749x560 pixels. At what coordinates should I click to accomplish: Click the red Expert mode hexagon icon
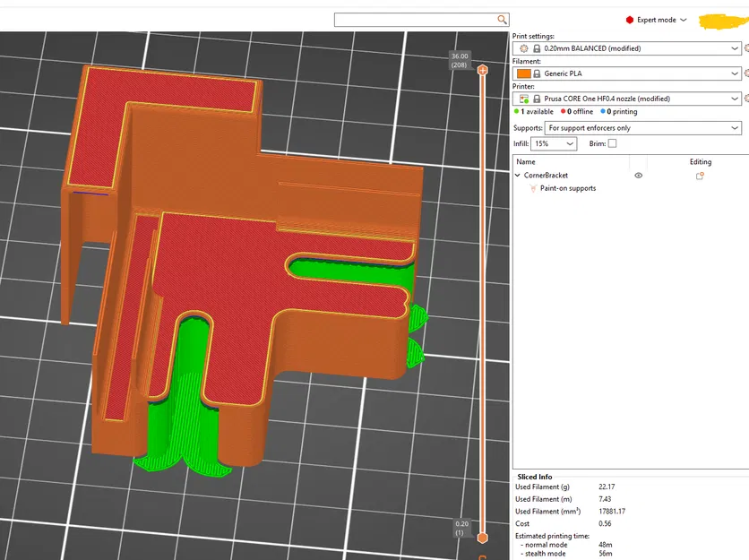click(630, 20)
